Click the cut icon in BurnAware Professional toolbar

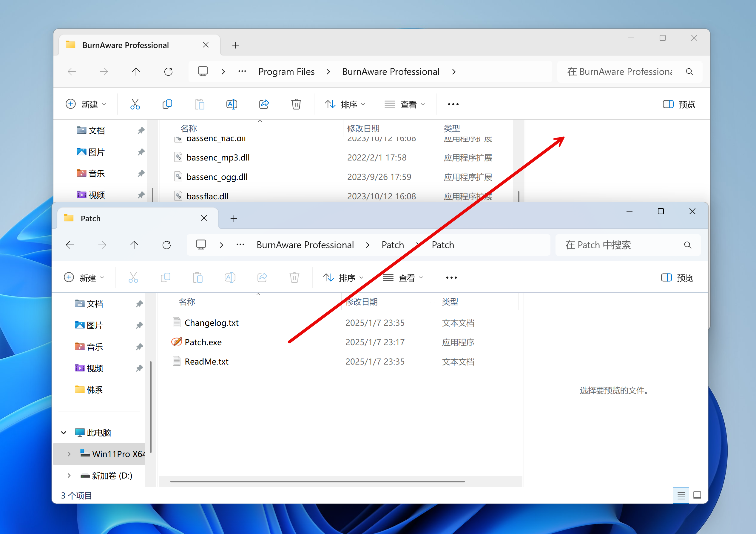pyautogui.click(x=135, y=104)
